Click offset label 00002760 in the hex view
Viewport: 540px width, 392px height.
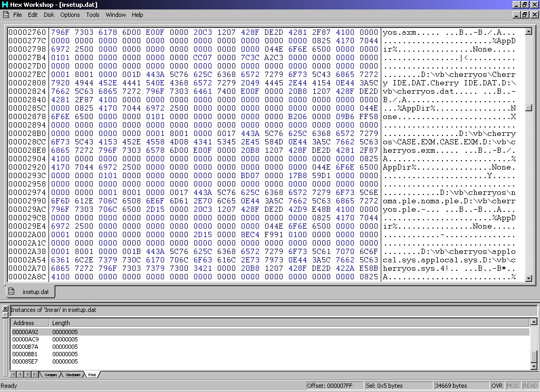click(x=27, y=32)
